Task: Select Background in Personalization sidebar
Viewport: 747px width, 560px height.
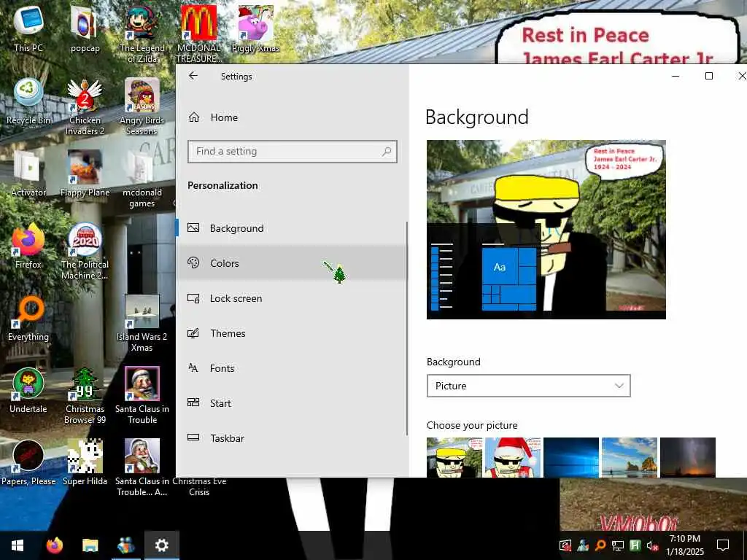Action: click(292, 228)
